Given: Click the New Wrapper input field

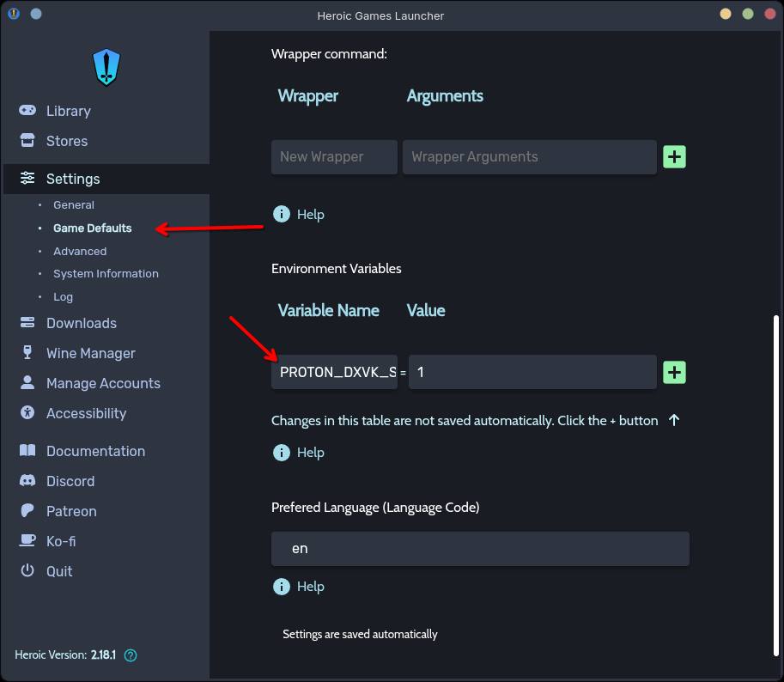Looking at the screenshot, I should coord(334,157).
